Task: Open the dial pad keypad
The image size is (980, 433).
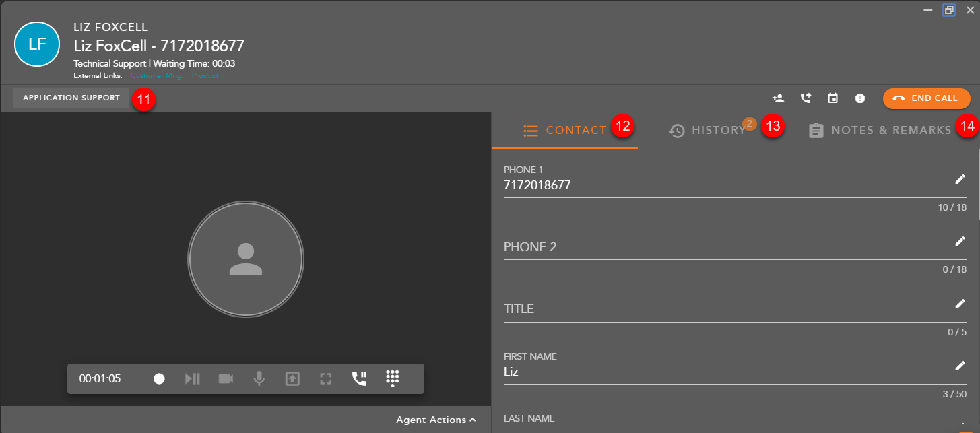Action: click(x=393, y=378)
